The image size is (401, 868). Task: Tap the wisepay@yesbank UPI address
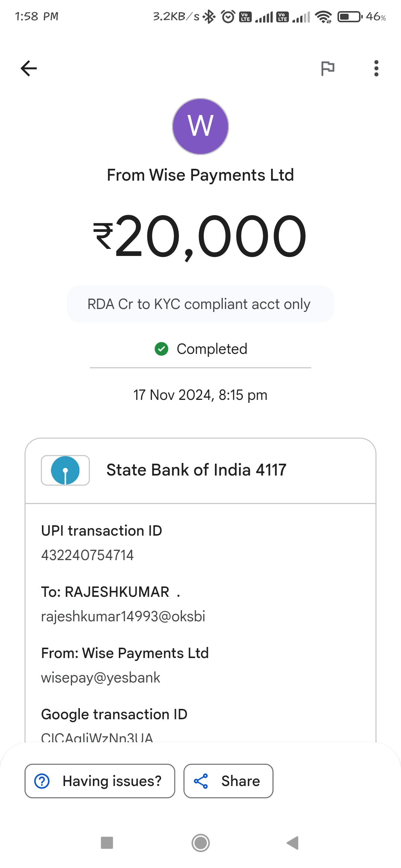101,678
